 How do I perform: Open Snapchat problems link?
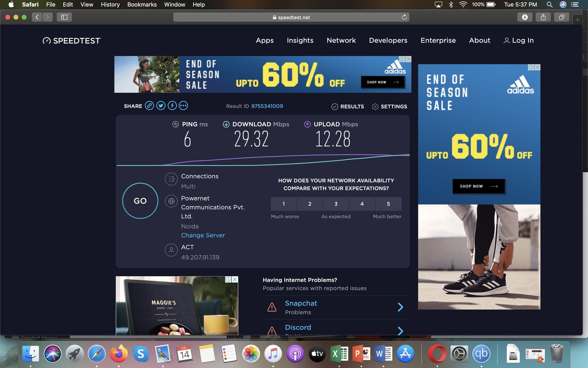click(301, 303)
